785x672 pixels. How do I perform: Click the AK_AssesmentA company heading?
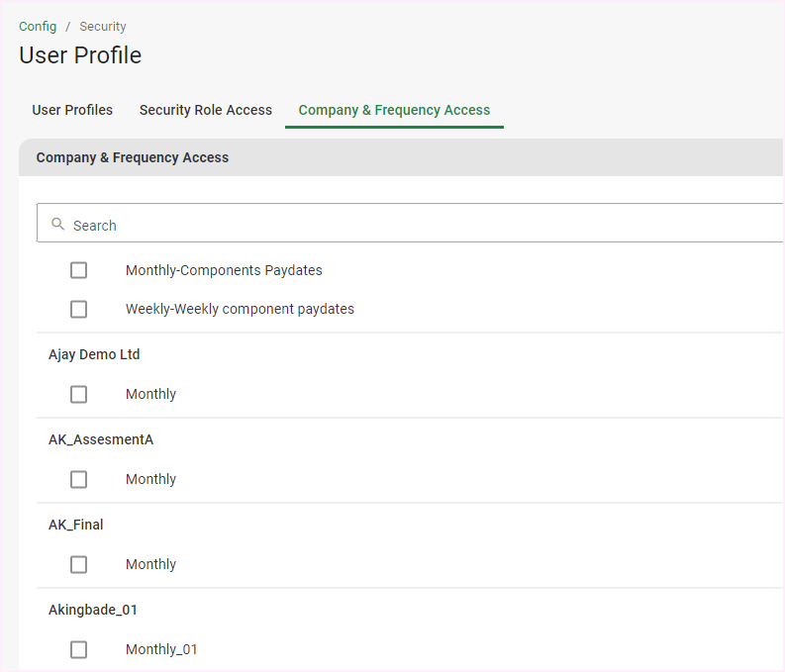click(x=101, y=439)
